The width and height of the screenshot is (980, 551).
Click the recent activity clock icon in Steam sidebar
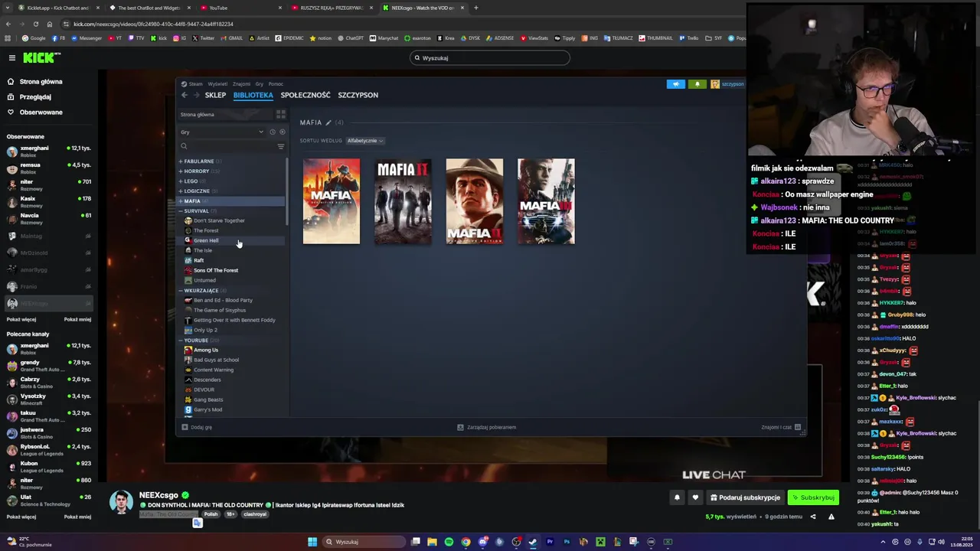pos(272,132)
